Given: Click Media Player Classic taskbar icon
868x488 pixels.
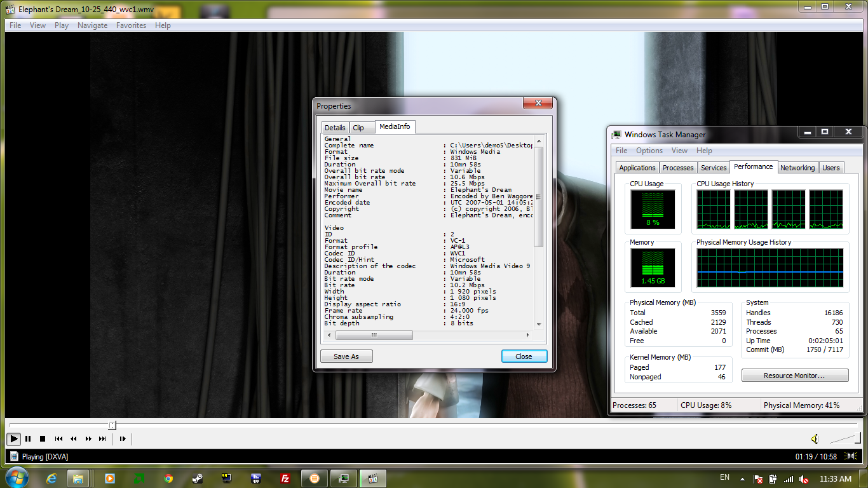Looking at the screenshot, I should [373, 478].
